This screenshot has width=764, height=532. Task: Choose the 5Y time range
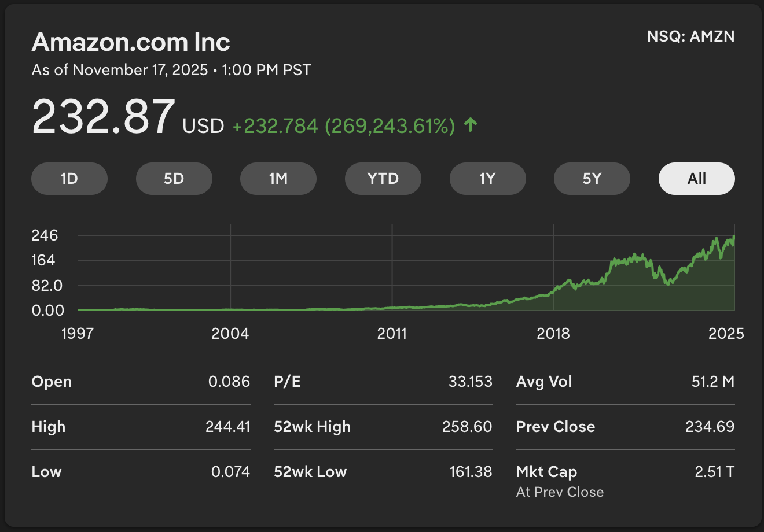point(592,179)
